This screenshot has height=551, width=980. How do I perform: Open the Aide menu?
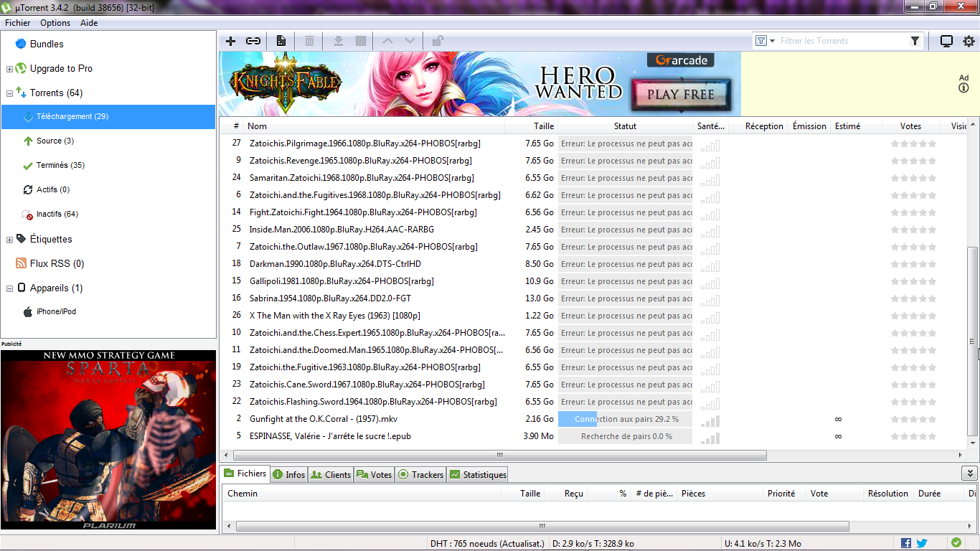[89, 22]
